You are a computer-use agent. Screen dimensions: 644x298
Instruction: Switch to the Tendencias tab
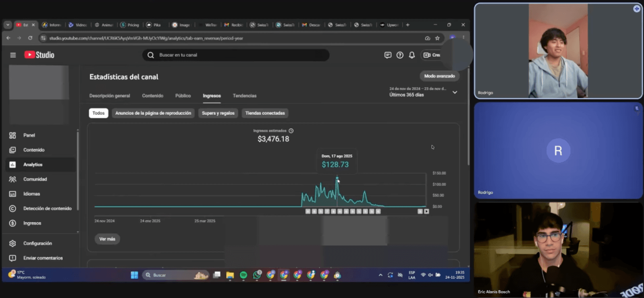[244, 96]
